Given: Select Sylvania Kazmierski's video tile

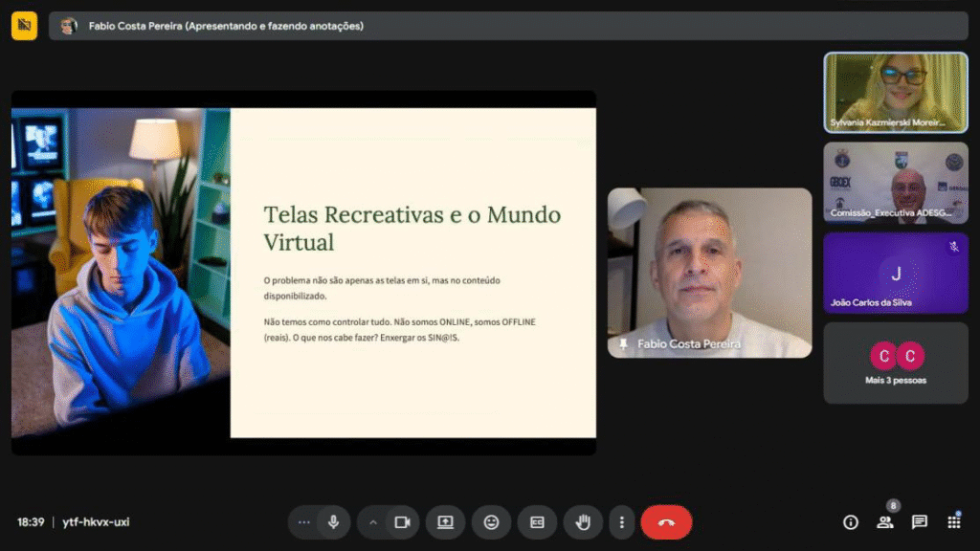Looking at the screenshot, I should tap(896, 92).
